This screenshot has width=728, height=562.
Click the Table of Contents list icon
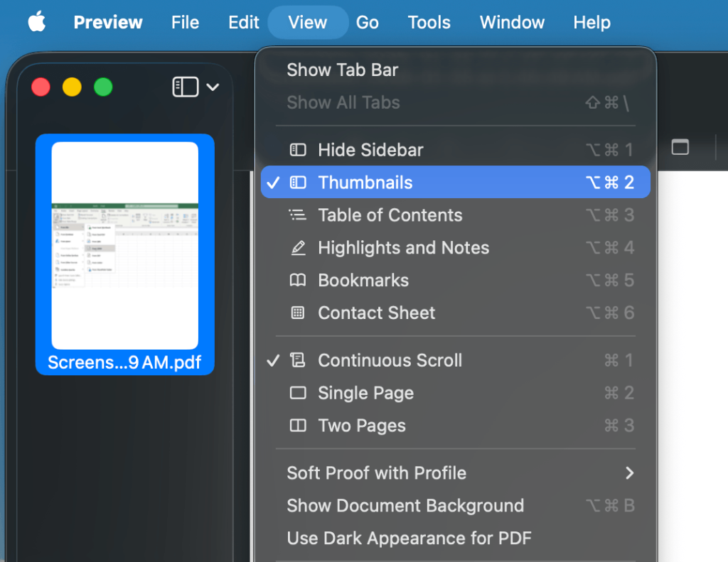tap(297, 215)
